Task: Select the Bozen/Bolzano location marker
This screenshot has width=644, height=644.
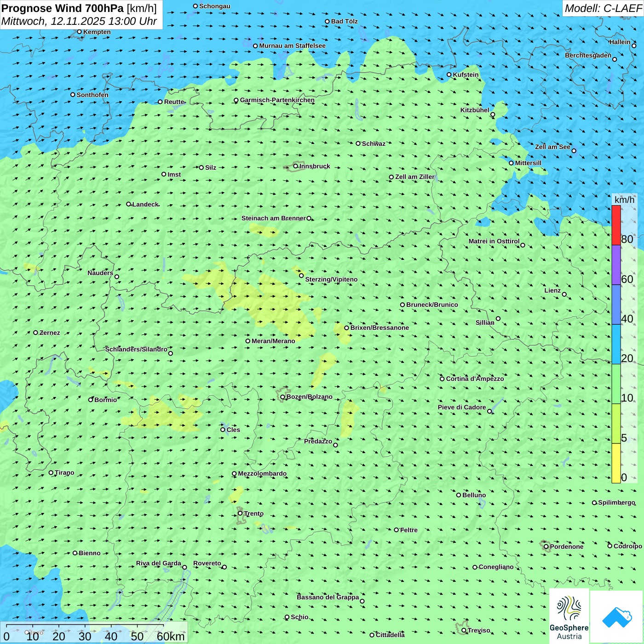Action: 282,397
